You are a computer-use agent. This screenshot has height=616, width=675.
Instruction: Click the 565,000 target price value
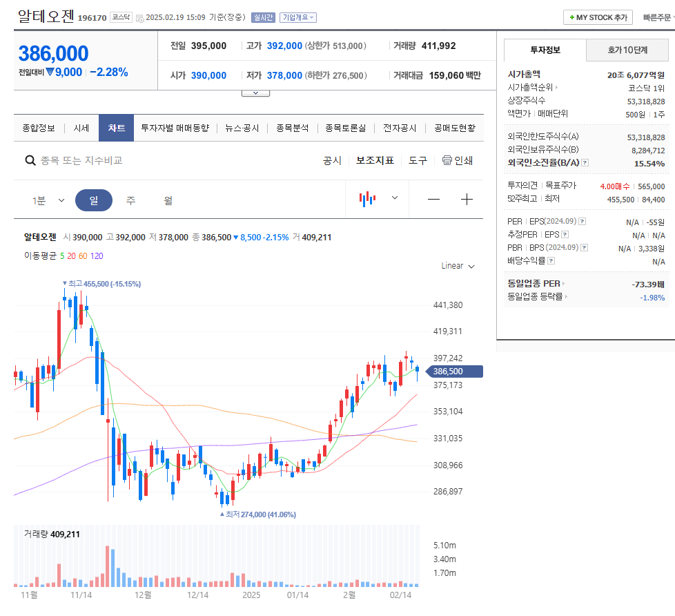[652, 186]
